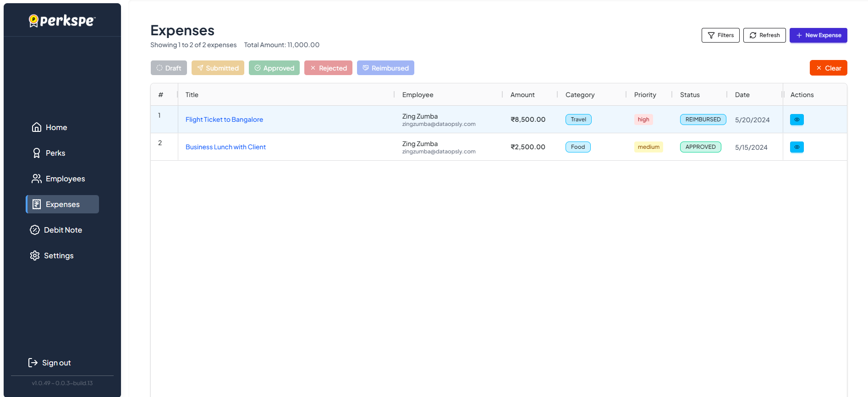Filter expenses by Reimbursed status

(385, 68)
